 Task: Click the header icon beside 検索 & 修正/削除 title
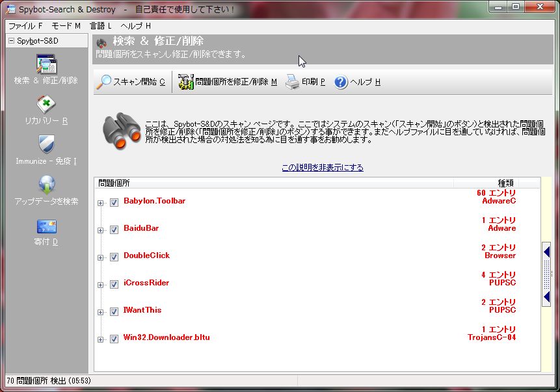tap(101, 43)
